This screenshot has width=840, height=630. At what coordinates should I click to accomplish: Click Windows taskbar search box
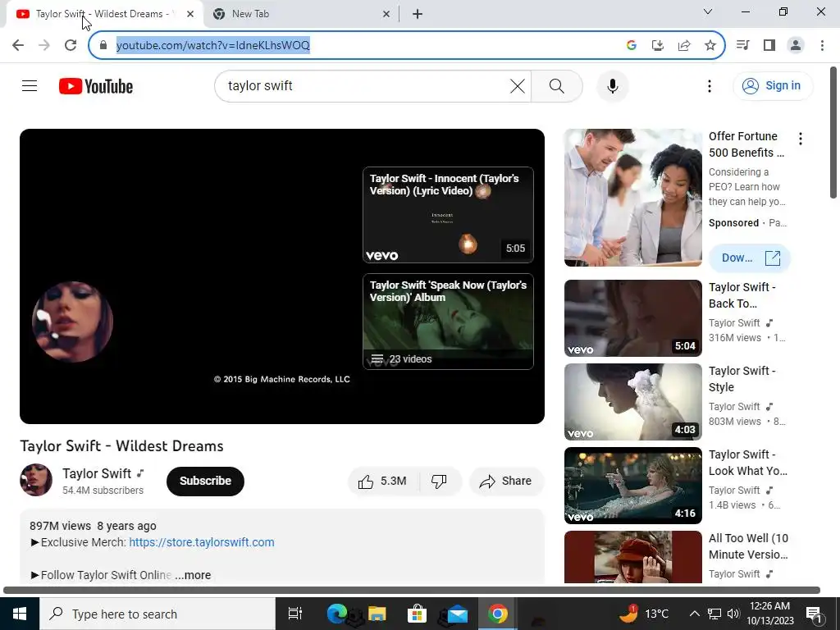click(157, 614)
